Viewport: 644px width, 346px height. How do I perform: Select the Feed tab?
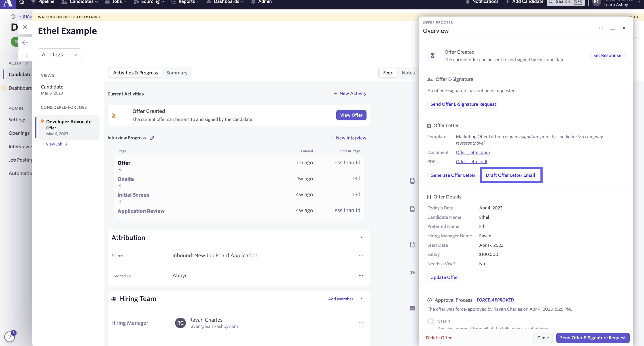(388, 73)
